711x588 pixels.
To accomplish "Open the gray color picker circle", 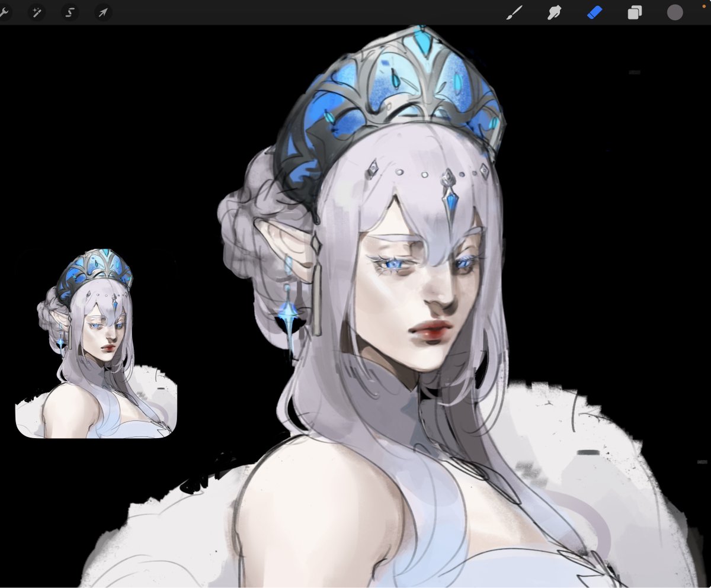I will coord(675,12).
